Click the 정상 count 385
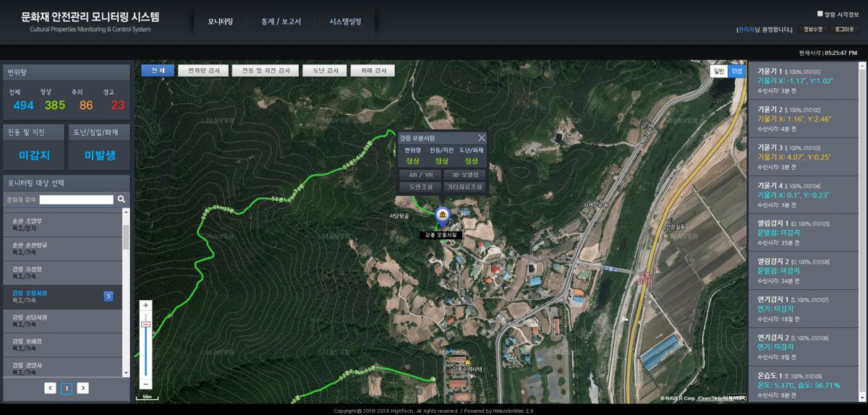This screenshot has height=415, width=868. 55,106
